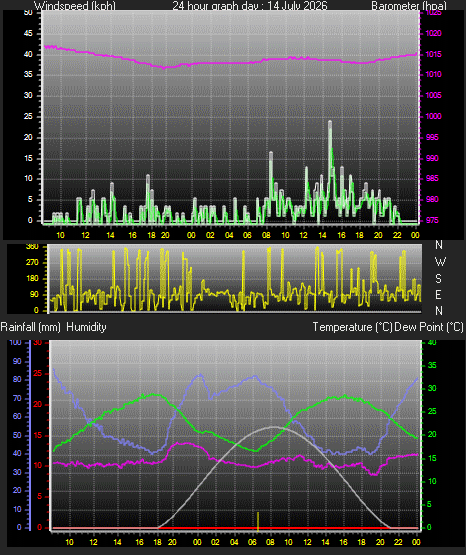Click the E compass direction label

438,294
